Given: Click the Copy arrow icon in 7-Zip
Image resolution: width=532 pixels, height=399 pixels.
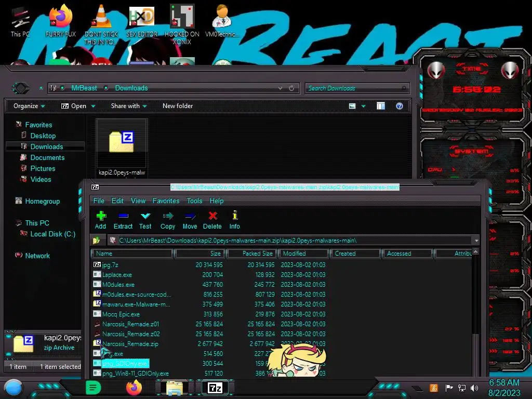Looking at the screenshot, I should point(168,216).
